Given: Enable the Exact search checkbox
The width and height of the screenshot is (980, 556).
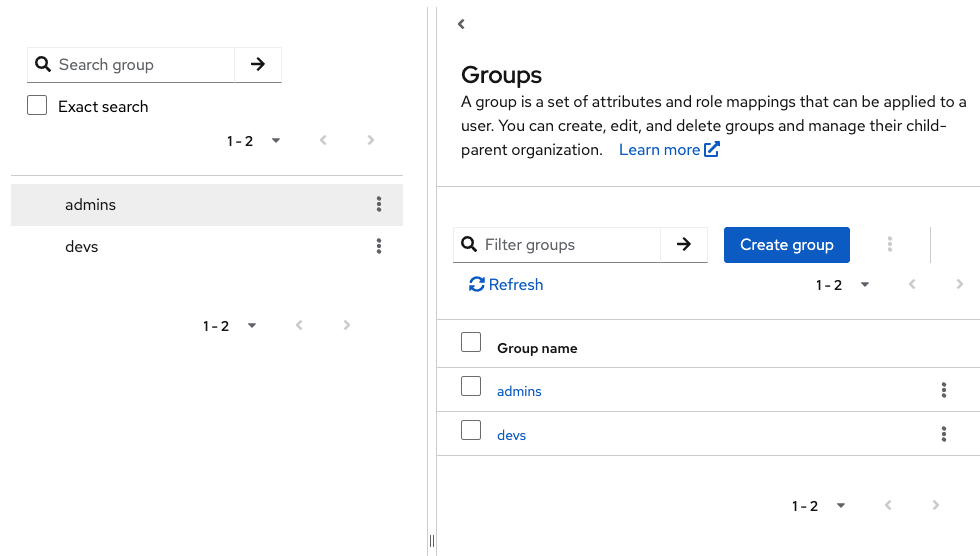Looking at the screenshot, I should click(x=37, y=106).
